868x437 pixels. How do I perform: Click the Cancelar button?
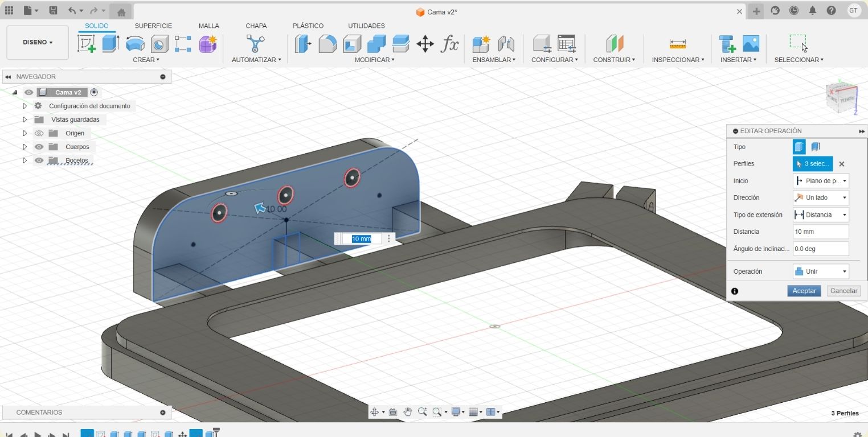point(844,291)
